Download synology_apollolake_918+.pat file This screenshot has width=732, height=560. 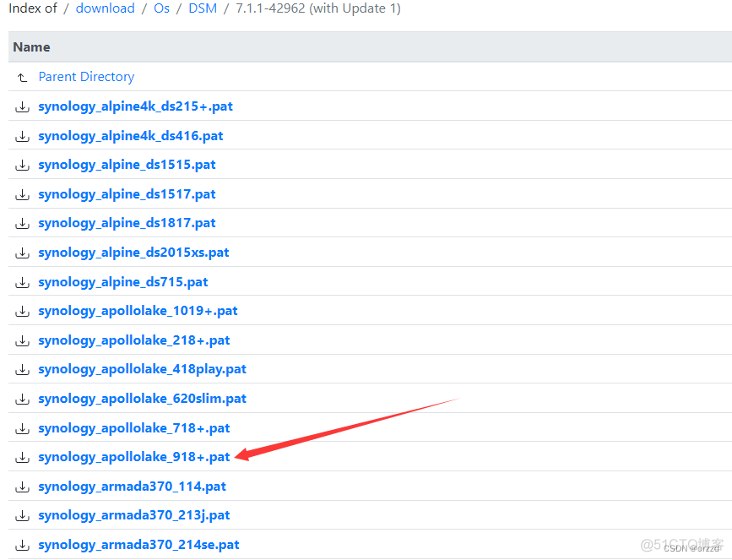pos(134,457)
